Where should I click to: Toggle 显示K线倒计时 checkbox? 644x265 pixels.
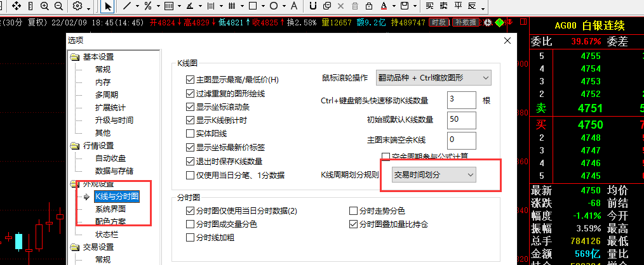[190, 120]
